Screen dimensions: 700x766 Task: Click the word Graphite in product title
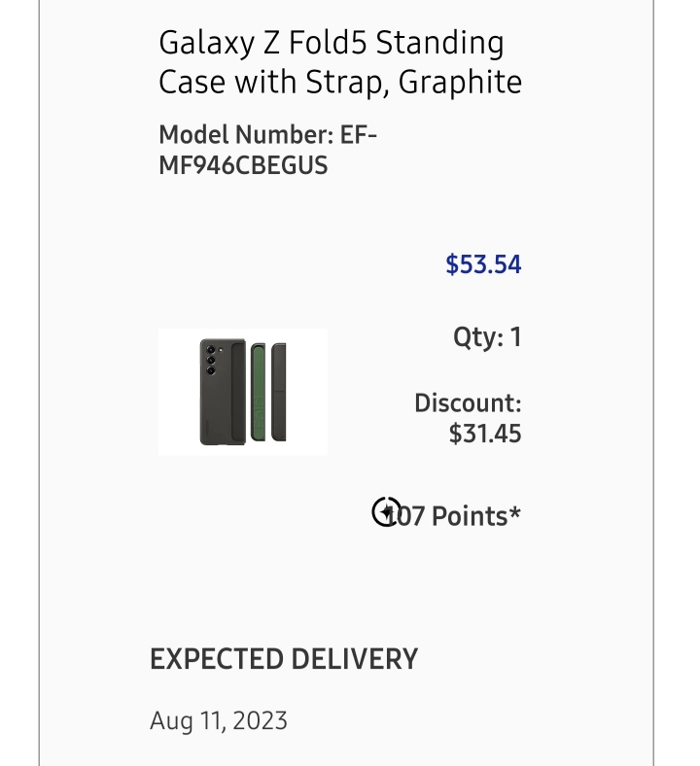460,82
